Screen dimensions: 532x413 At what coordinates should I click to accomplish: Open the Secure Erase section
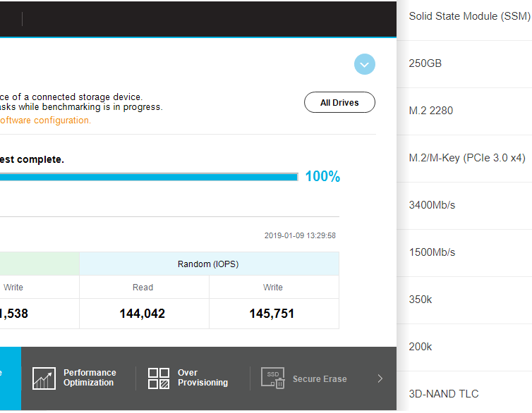[320, 378]
